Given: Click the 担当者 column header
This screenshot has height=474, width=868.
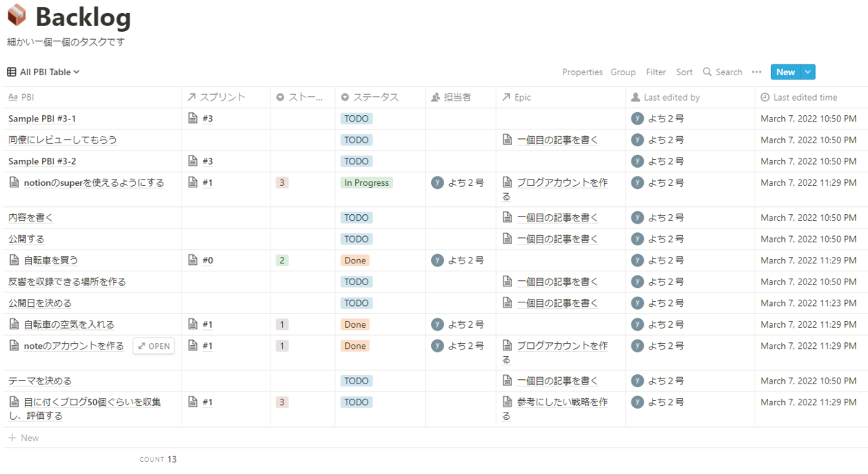Looking at the screenshot, I should pos(461,97).
